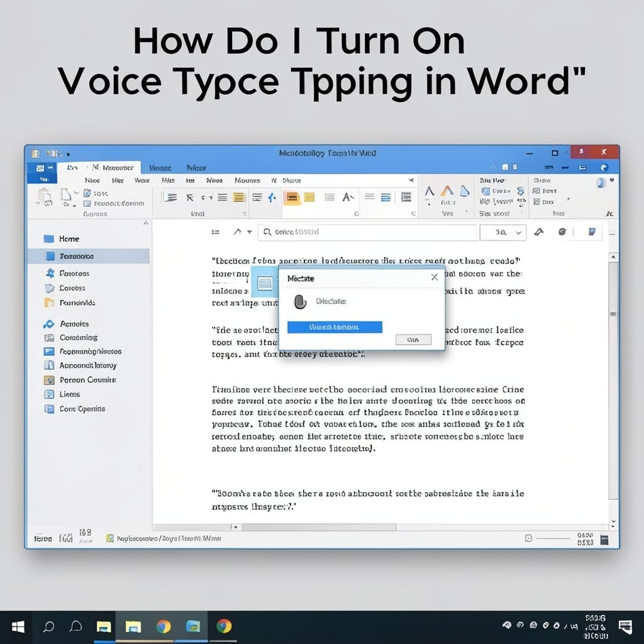Select the blue lines alignment icon
644x644 pixels.
[x=386, y=197]
